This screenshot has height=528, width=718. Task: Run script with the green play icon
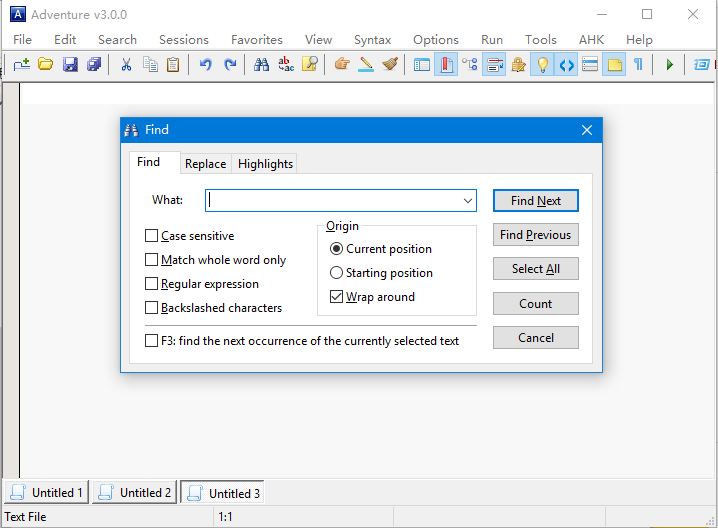pyautogui.click(x=669, y=65)
